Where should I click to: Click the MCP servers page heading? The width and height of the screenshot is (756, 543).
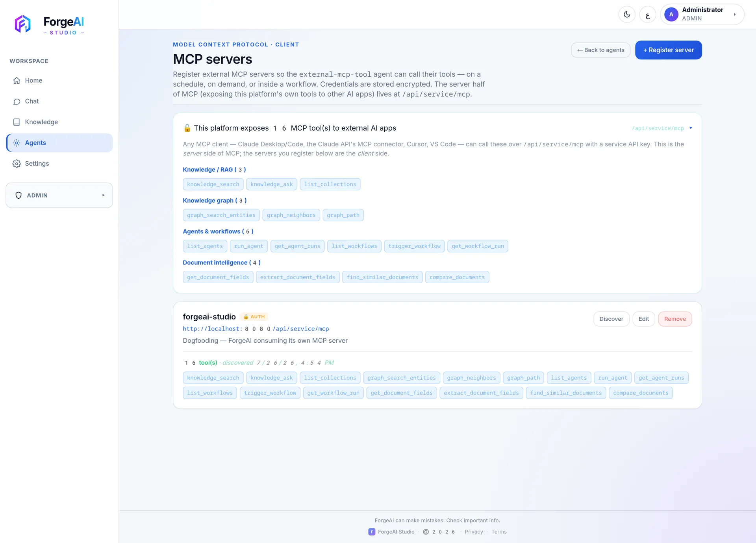pyautogui.click(x=213, y=59)
